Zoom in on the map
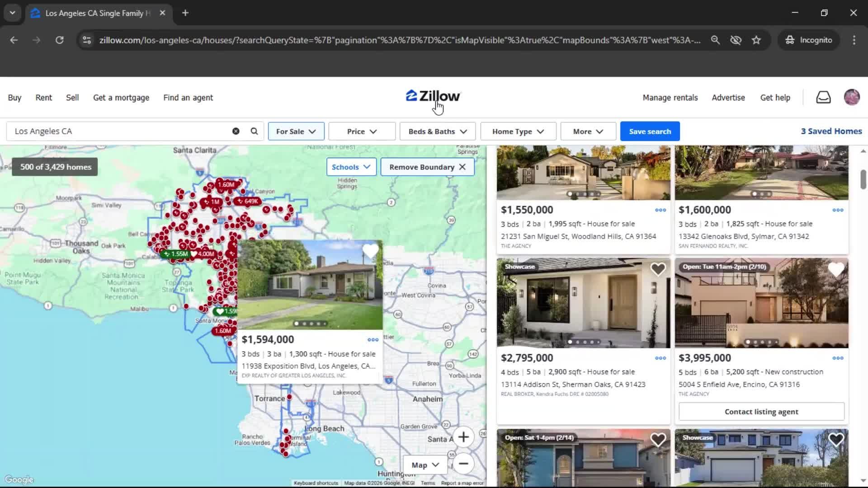This screenshot has height=488, width=868. tap(463, 437)
